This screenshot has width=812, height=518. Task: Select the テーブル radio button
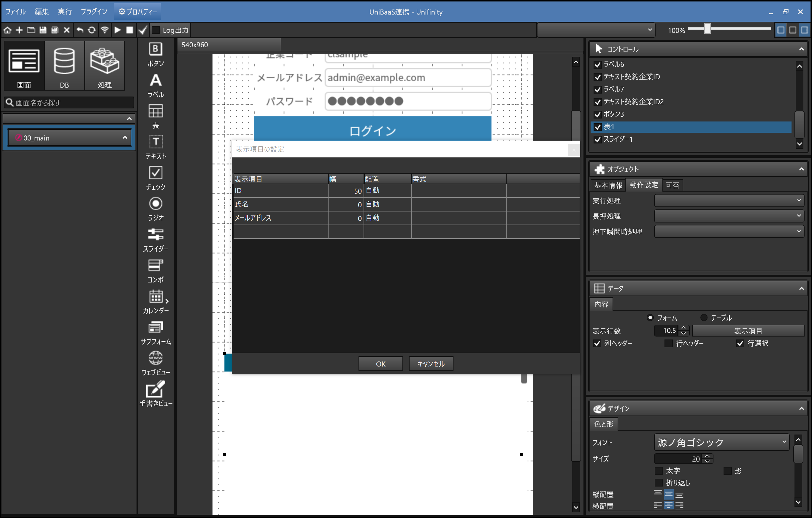pos(704,318)
